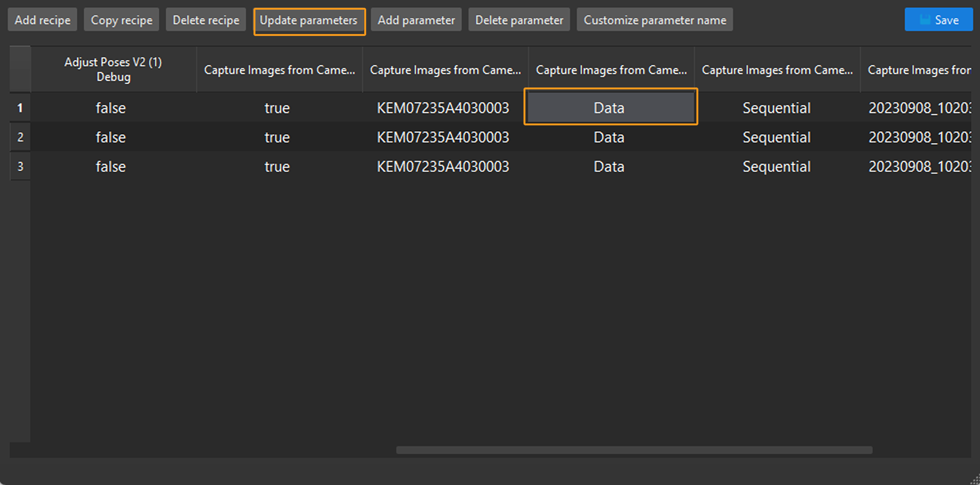The height and width of the screenshot is (485, 980).
Task: Click the Save icon on the Save button
Action: (x=925, y=19)
